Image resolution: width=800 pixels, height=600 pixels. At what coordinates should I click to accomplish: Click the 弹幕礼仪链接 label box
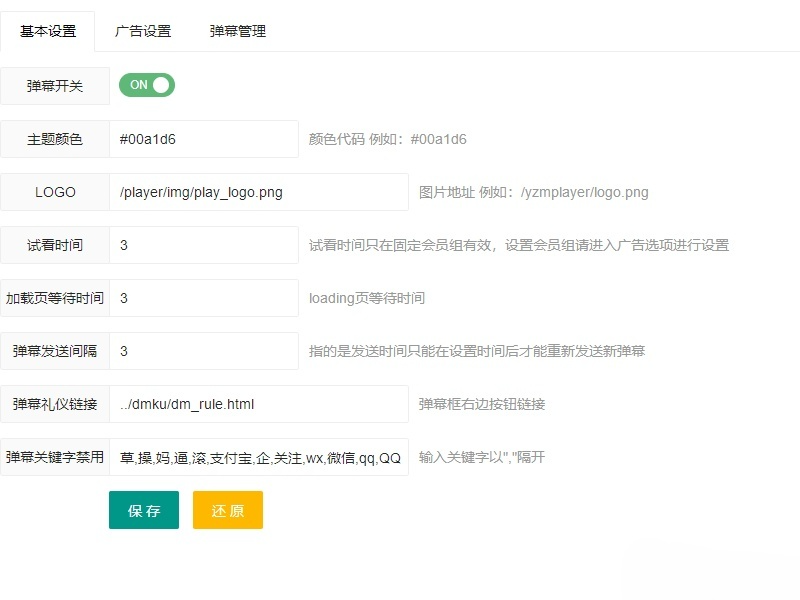55,404
